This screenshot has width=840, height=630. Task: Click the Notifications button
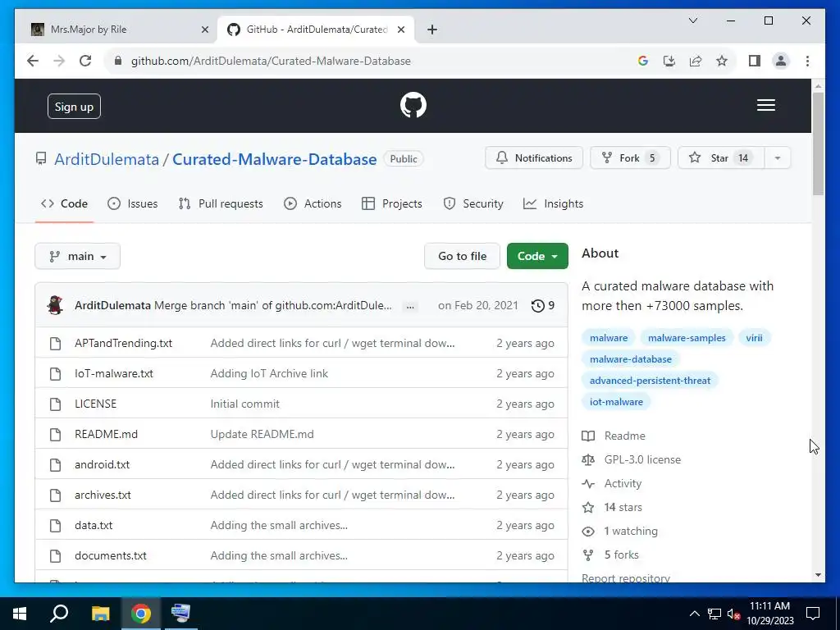(533, 158)
